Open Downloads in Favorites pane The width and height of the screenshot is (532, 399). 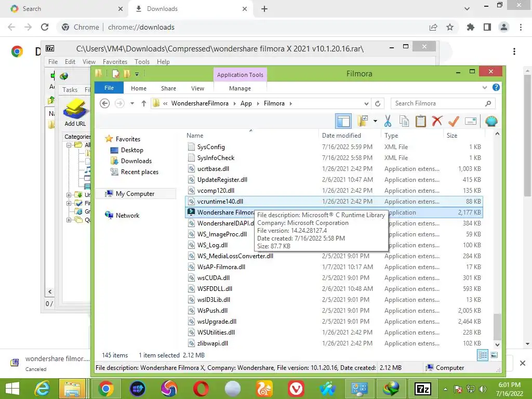136,161
